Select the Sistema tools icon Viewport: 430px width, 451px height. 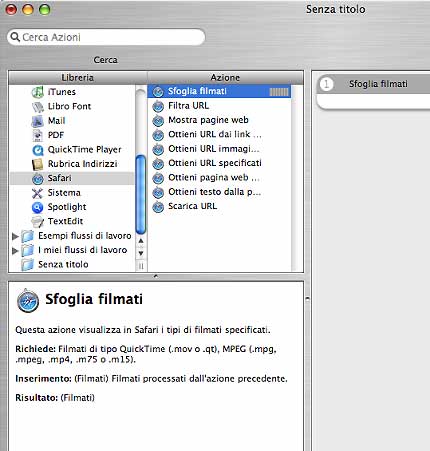coord(38,193)
